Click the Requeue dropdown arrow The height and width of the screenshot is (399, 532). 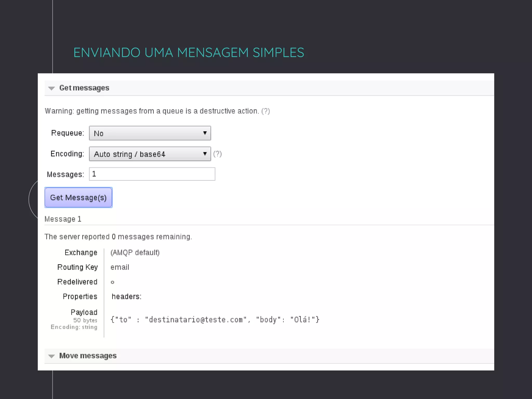(x=205, y=133)
